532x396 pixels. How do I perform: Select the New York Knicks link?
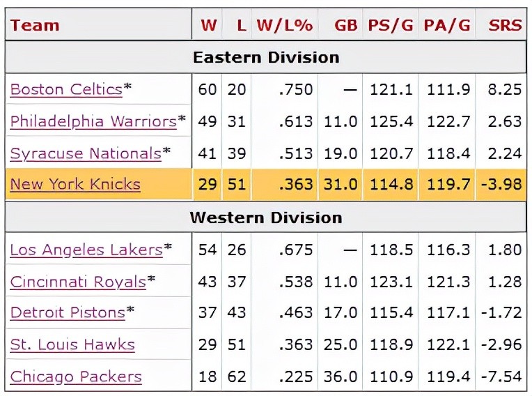pyautogui.click(x=75, y=184)
